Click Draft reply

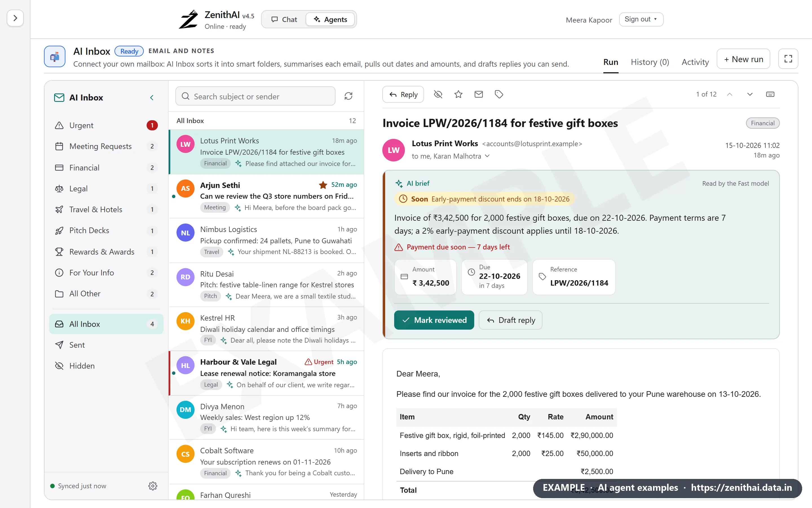(x=510, y=320)
